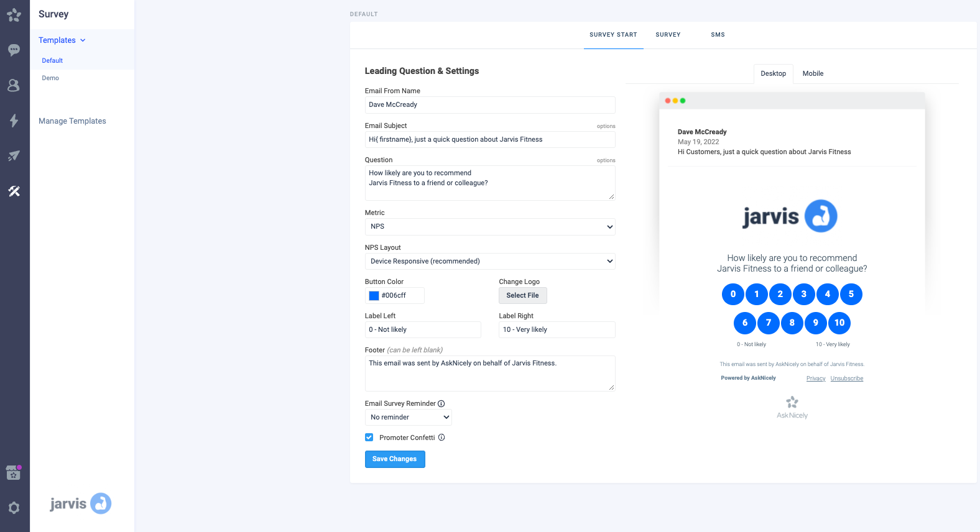Click the Label Left input field
The image size is (980, 532).
(x=423, y=330)
